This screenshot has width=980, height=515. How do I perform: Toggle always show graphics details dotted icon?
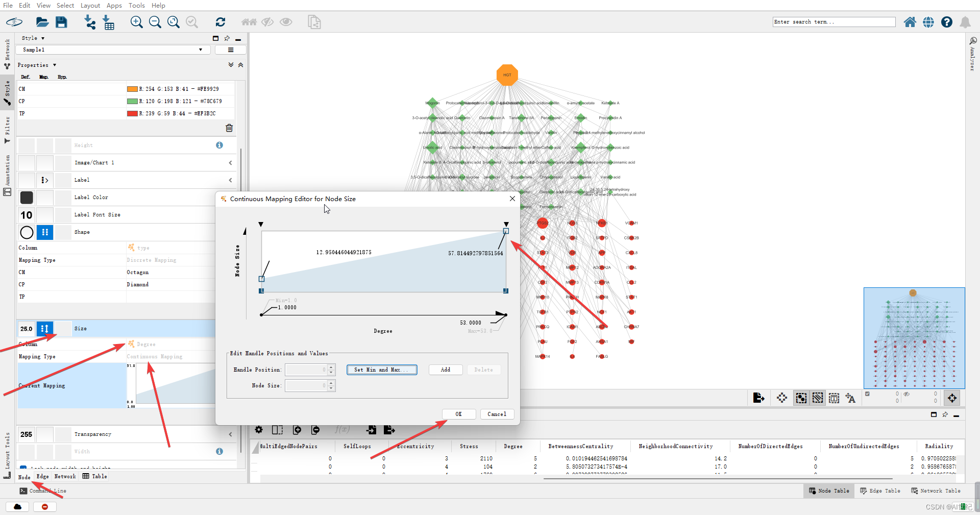click(x=782, y=398)
